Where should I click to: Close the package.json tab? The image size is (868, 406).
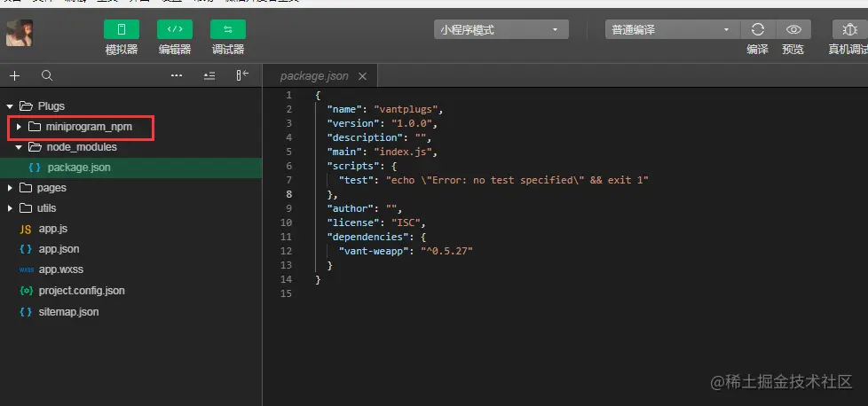click(363, 76)
